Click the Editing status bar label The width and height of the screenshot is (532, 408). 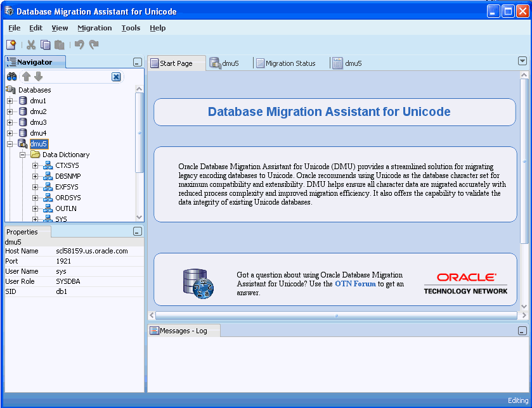518,400
